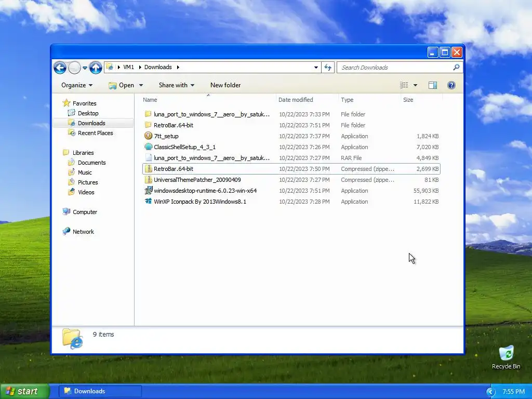Select Favorites in the navigation pane
Image resolution: width=532 pixels, height=399 pixels.
(x=85, y=103)
